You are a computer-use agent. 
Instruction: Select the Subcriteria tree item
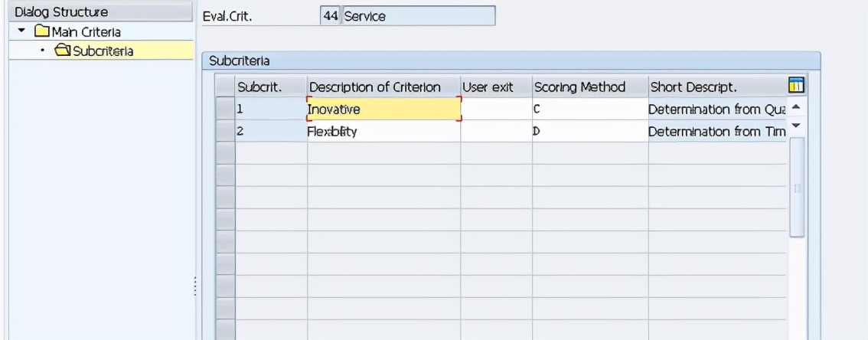[x=103, y=51]
